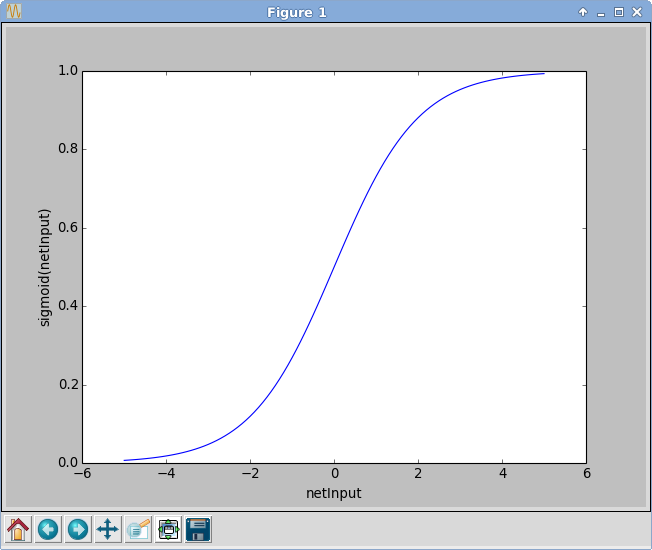The width and height of the screenshot is (652, 550).
Task: Minimize the Figure 1 window
Action: (x=601, y=13)
